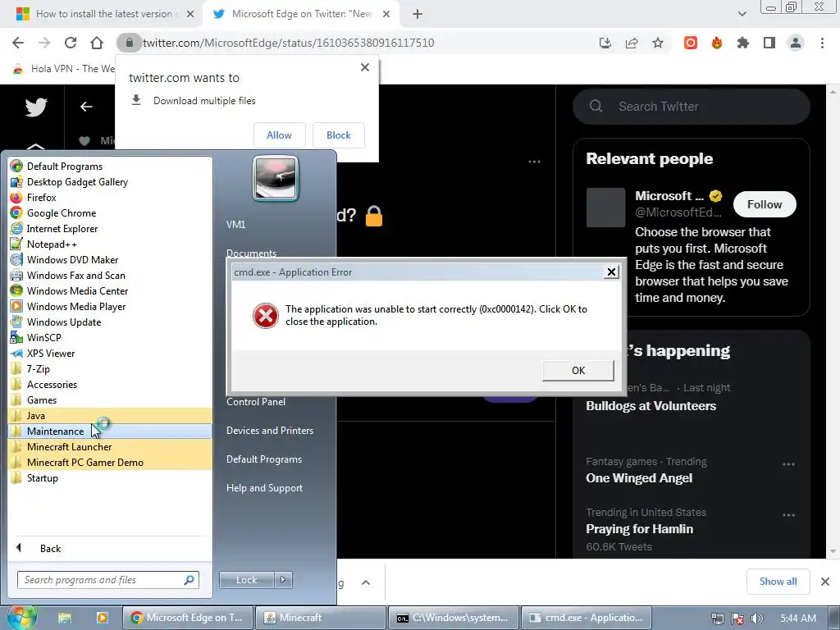840x630 pixels.
Task: Click the Chrome back navigation arrow
Action: pyautogui.click(x=18, y=43)
